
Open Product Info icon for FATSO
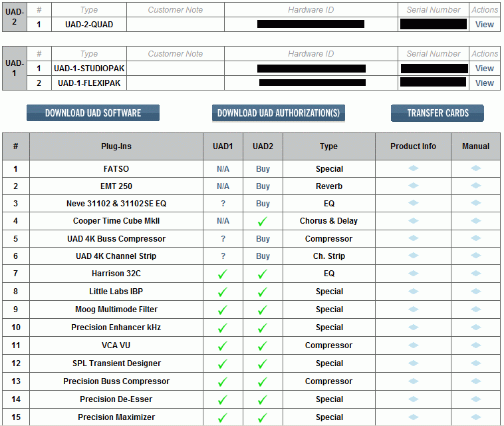click(414, 168)
